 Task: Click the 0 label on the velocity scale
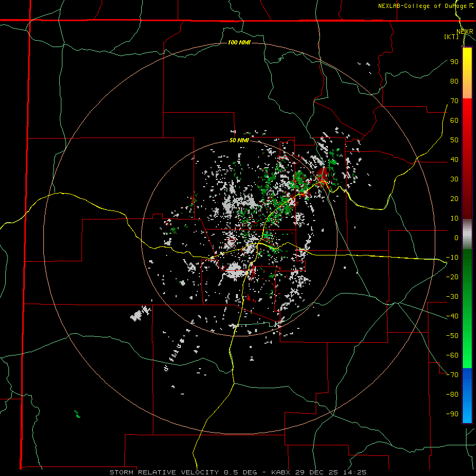456,237
